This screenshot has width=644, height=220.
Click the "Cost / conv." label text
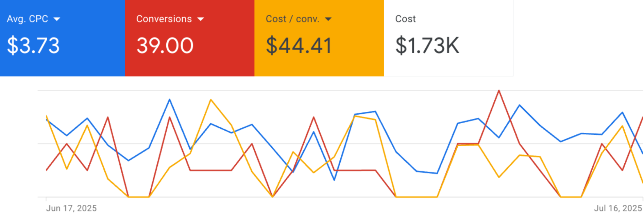pyautogui.click(x=293, y=19)
